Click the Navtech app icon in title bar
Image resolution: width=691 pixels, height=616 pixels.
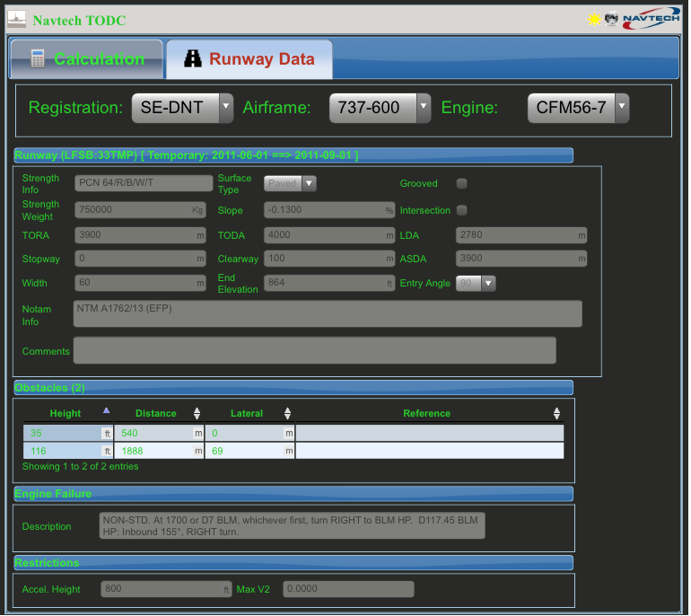16,19
